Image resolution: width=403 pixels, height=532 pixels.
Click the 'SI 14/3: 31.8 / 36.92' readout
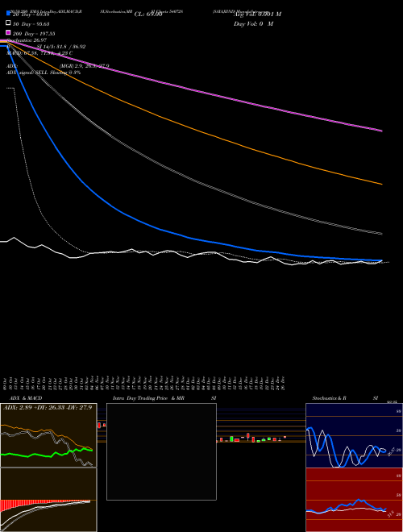(61, 47)
